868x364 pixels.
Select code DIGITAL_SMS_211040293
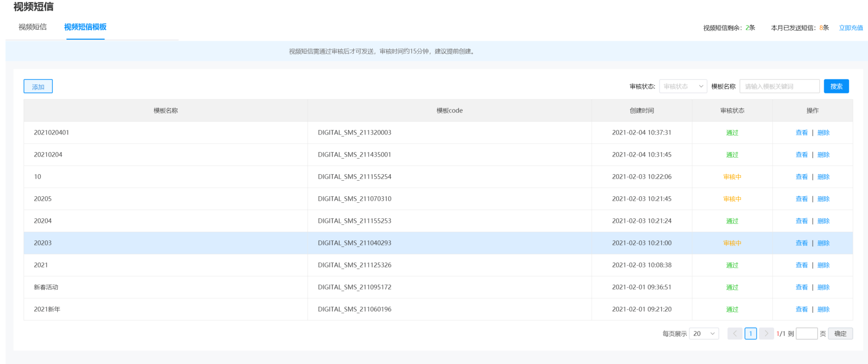(355, 243)
